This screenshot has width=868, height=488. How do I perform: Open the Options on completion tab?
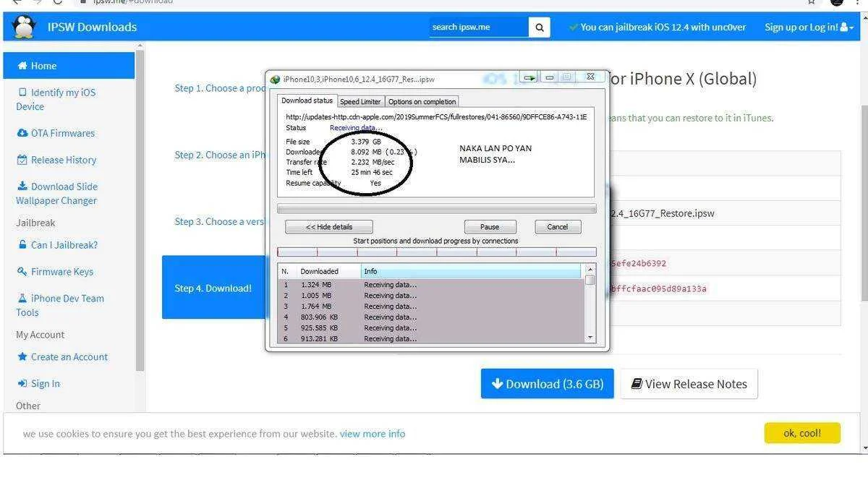(x=422, y=102)
